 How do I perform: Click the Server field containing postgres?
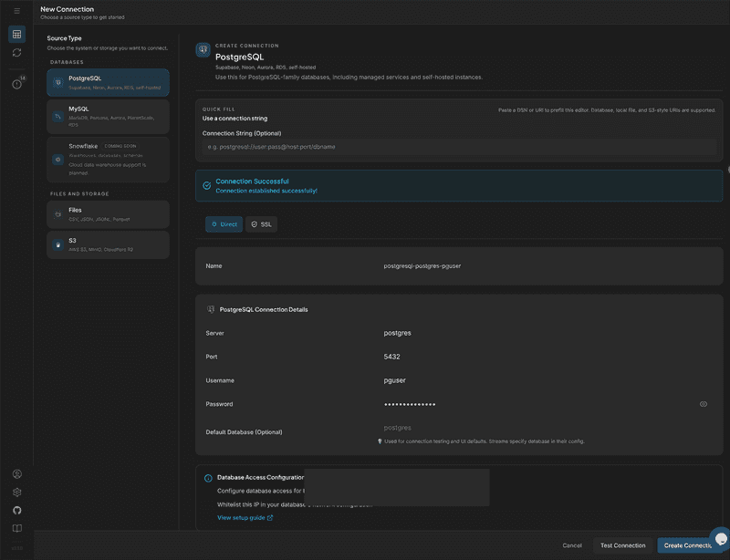[x=398, y=333]
